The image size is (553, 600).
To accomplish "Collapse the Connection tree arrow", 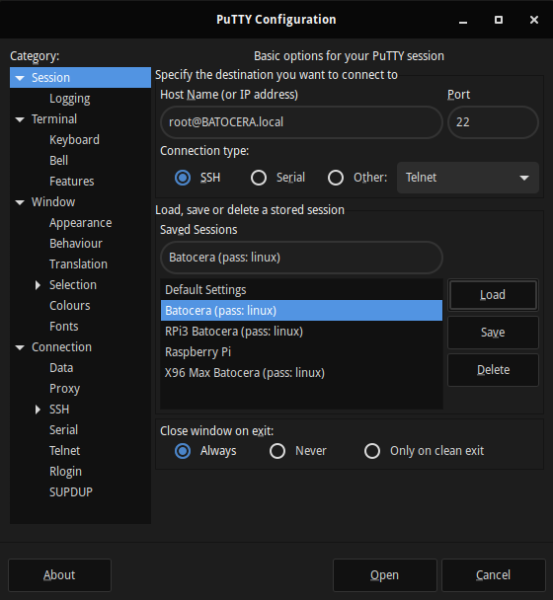I will (20, 347).
